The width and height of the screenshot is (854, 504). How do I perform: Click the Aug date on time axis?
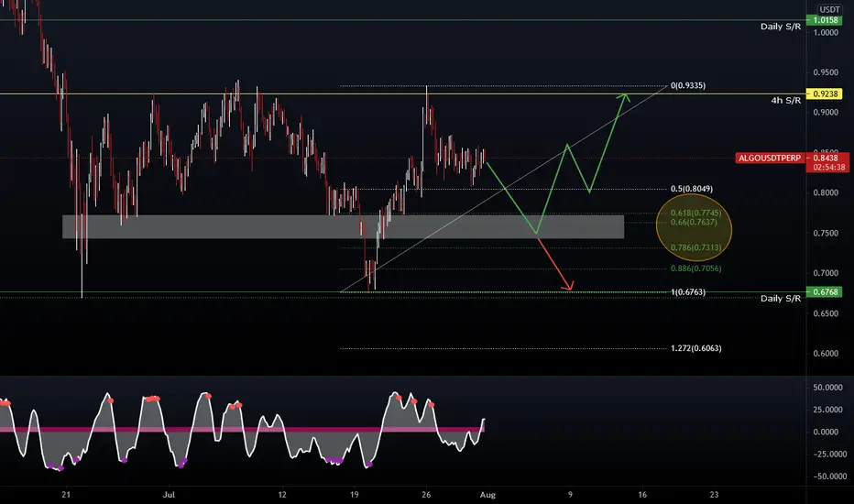click(x=487, y=495)
